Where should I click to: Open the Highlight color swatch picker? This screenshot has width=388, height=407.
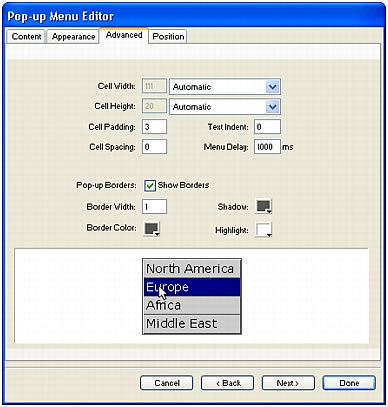264,230
